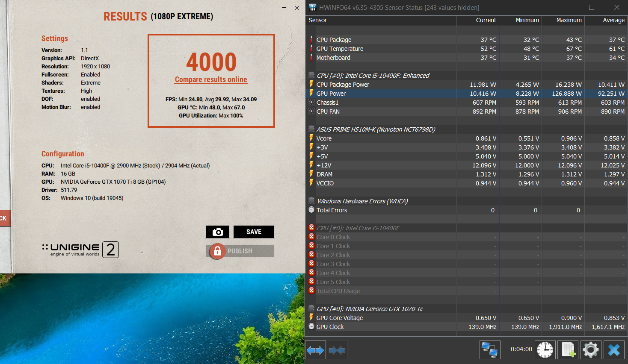Click the lightning icon beside +12V
This screenshot has height=364, width=628.
coord(311,165)
